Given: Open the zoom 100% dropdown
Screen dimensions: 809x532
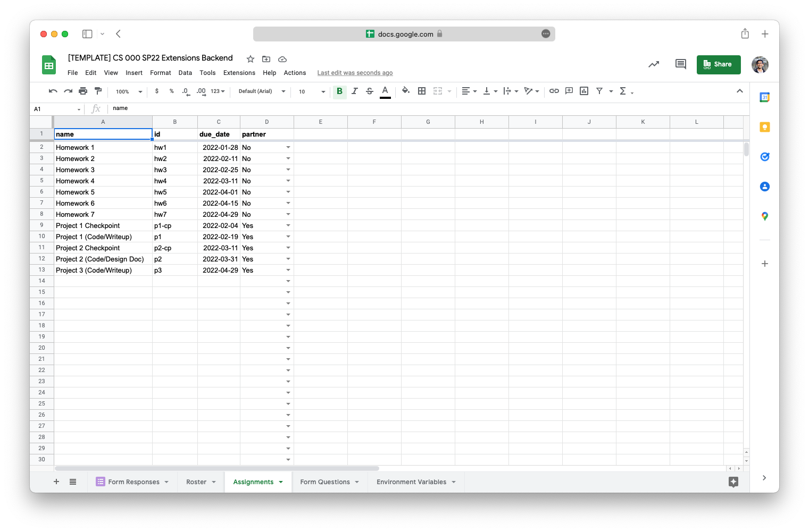Looking at the screenshot, I should [x=129, y=91].
